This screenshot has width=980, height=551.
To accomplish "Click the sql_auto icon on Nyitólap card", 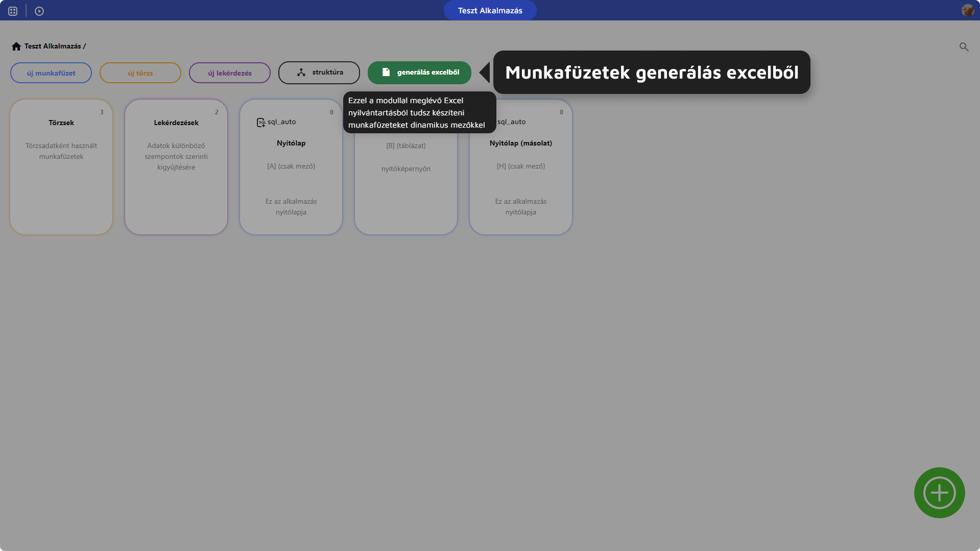I will coord(261,123).
